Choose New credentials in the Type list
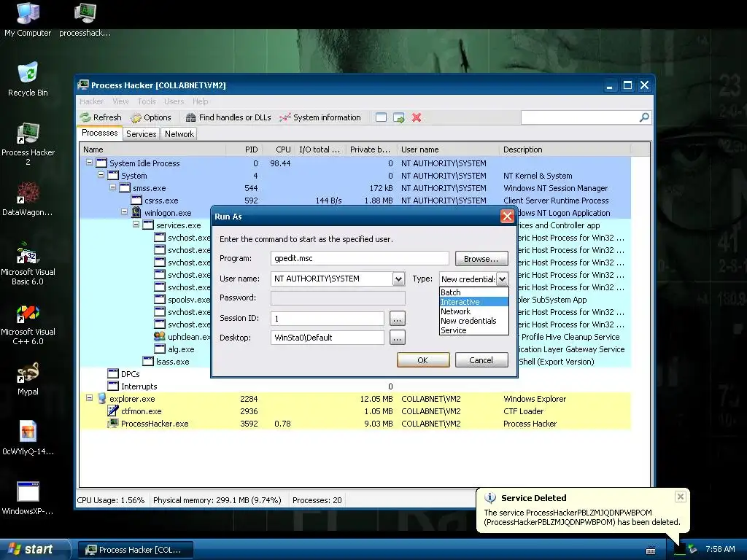Viewport: 747px width, 560px height. click(474, 321)
